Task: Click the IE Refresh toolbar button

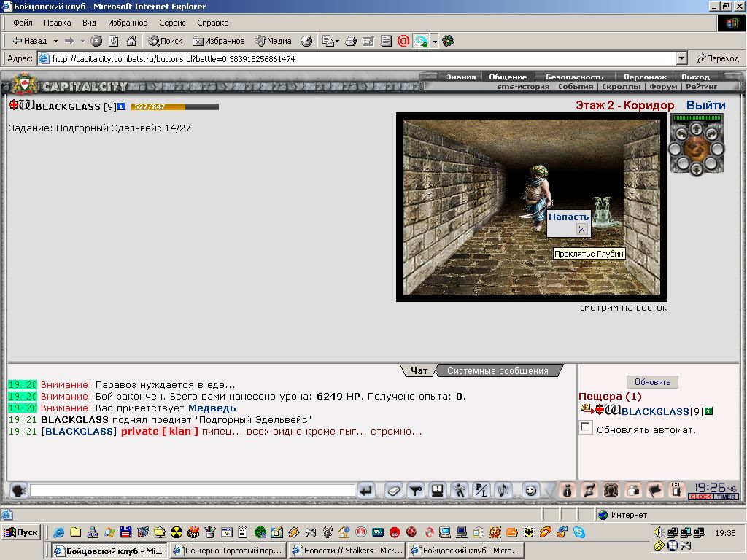Action: (x=113, y=41)
